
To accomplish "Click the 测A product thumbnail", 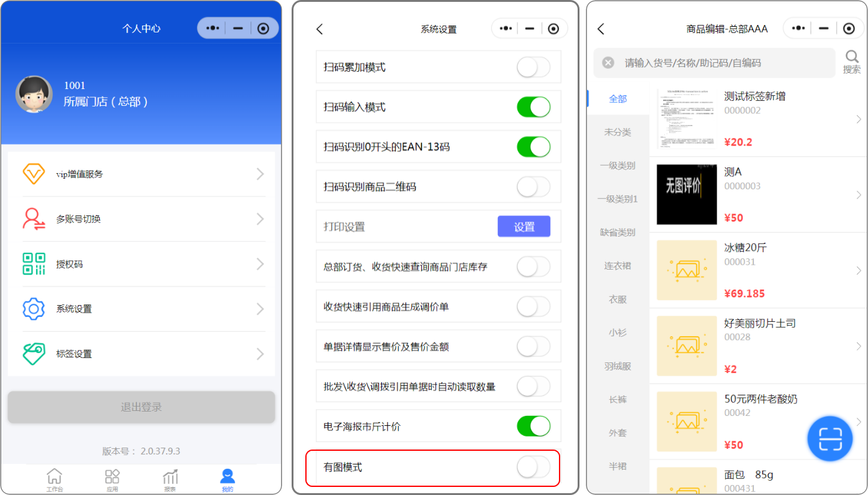I will pyautogui.click(x=687, y=194).
